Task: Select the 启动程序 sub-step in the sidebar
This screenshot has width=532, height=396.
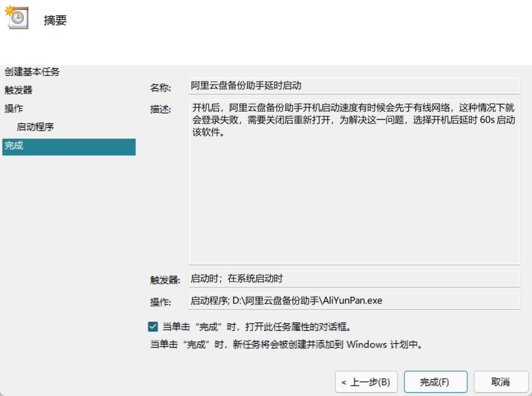Action: point(35,127)
